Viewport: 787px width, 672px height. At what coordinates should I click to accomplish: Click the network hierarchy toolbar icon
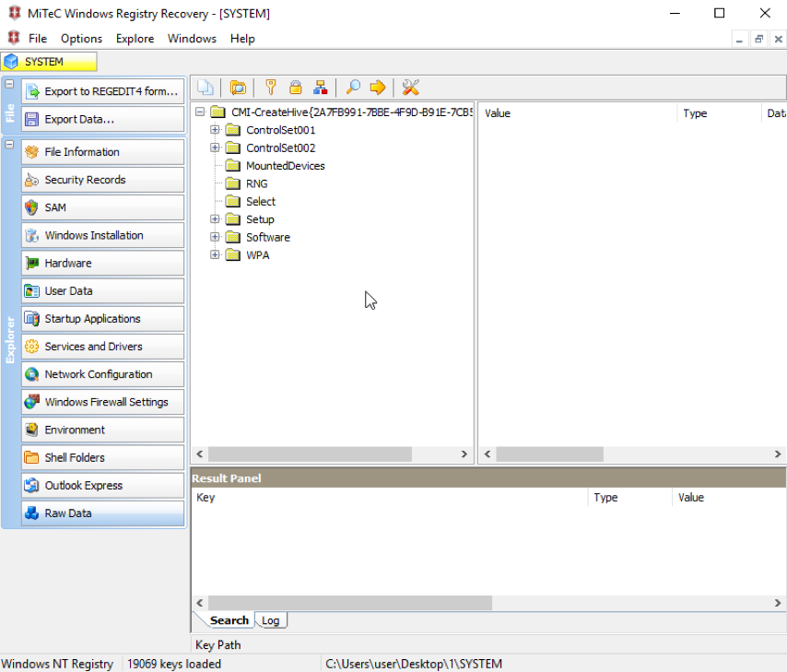(320, 88)
